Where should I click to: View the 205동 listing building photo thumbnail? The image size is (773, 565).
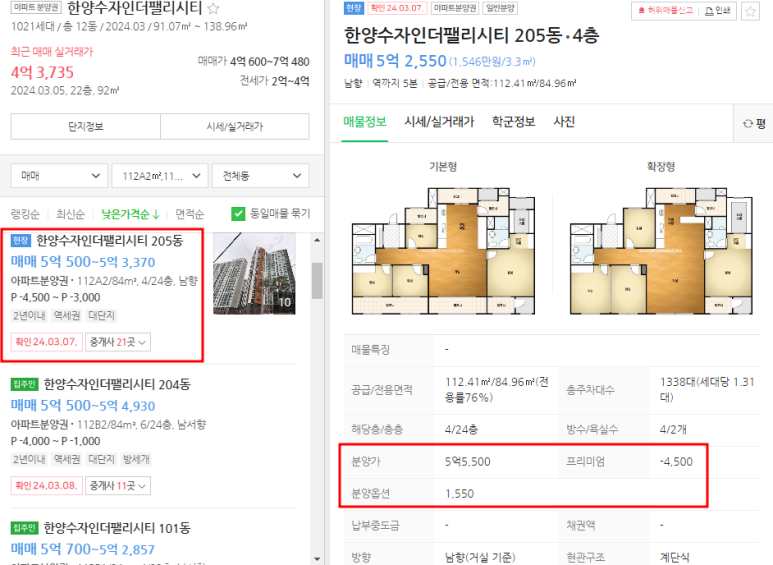(254, 274)
